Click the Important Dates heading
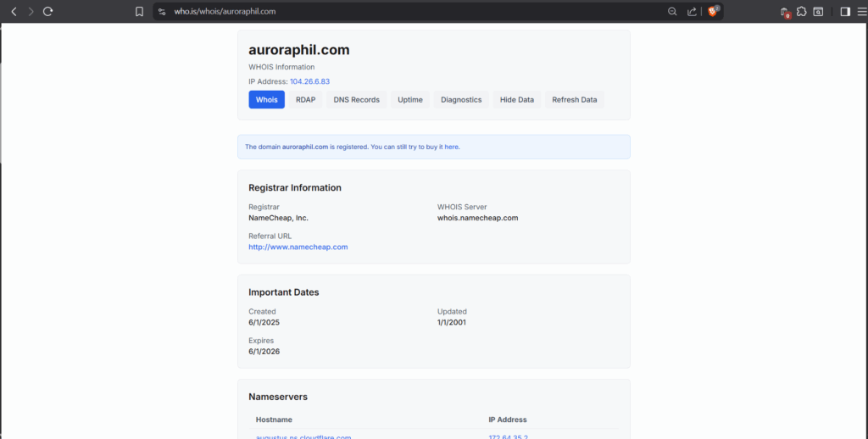The image size is (868, 439). pos(283,292)
